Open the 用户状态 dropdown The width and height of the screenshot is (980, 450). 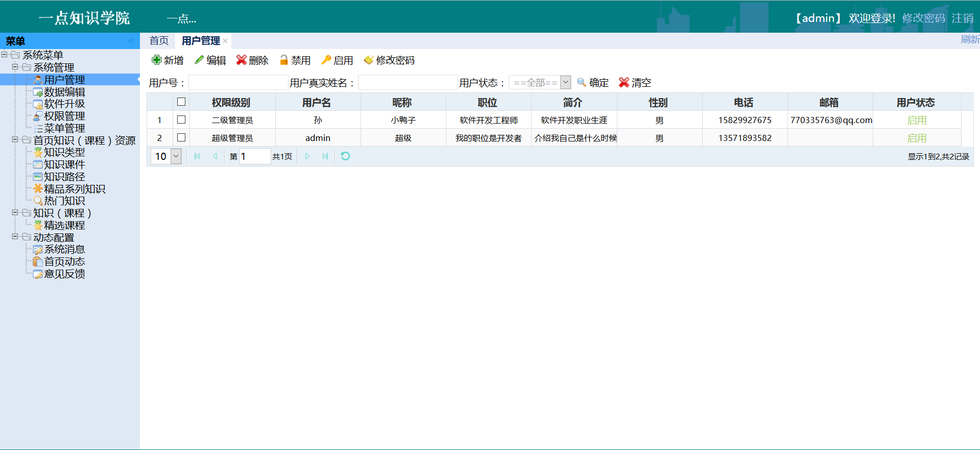tap(565, 82)
